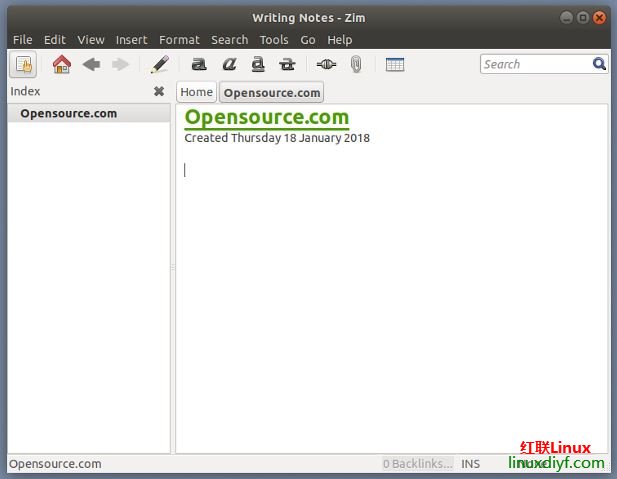Open the Format menu
The width and height of the screenshot is (617, 479).
click(179, 40)
